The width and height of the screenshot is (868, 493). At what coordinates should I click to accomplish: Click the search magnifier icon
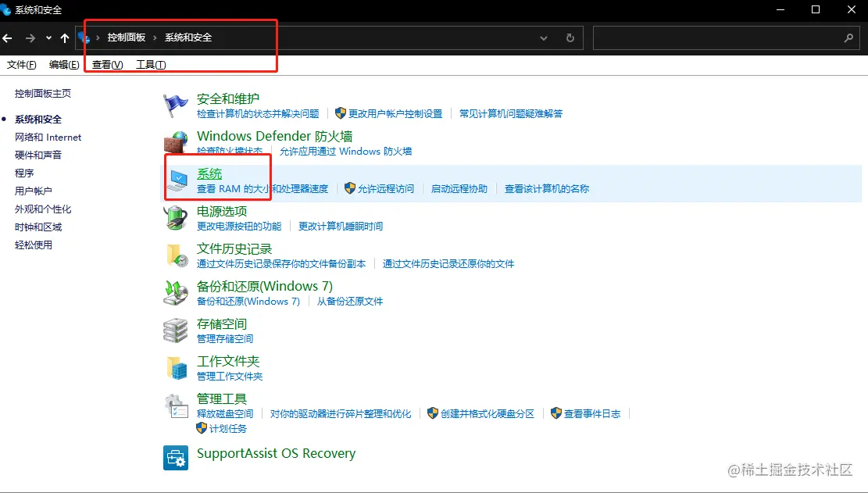pos(848,38)
